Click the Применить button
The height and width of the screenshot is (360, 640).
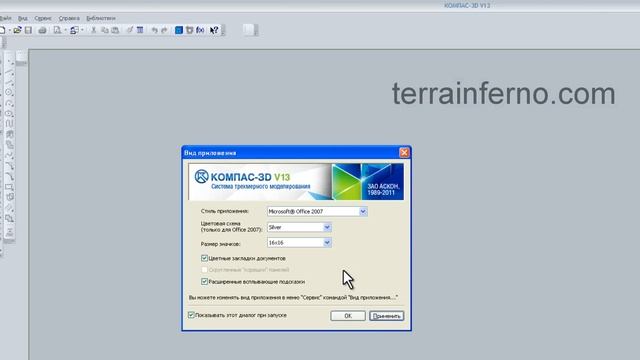(386, 316)
